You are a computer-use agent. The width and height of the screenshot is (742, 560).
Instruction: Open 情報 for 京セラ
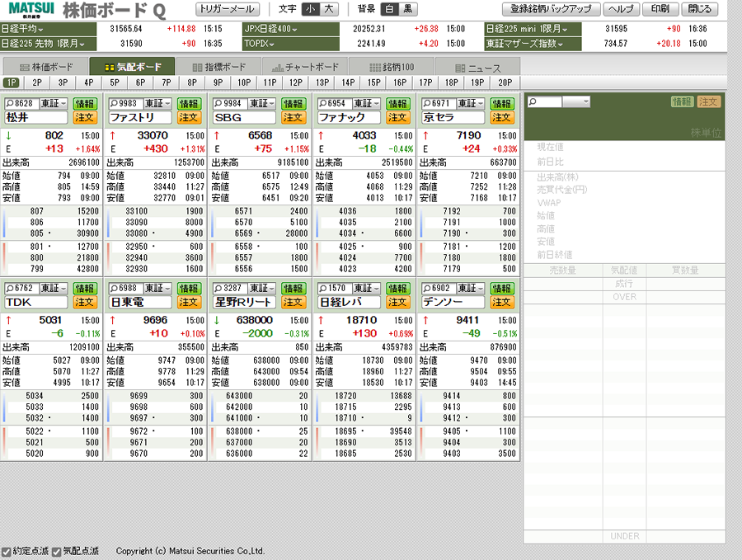coord(501,104)
